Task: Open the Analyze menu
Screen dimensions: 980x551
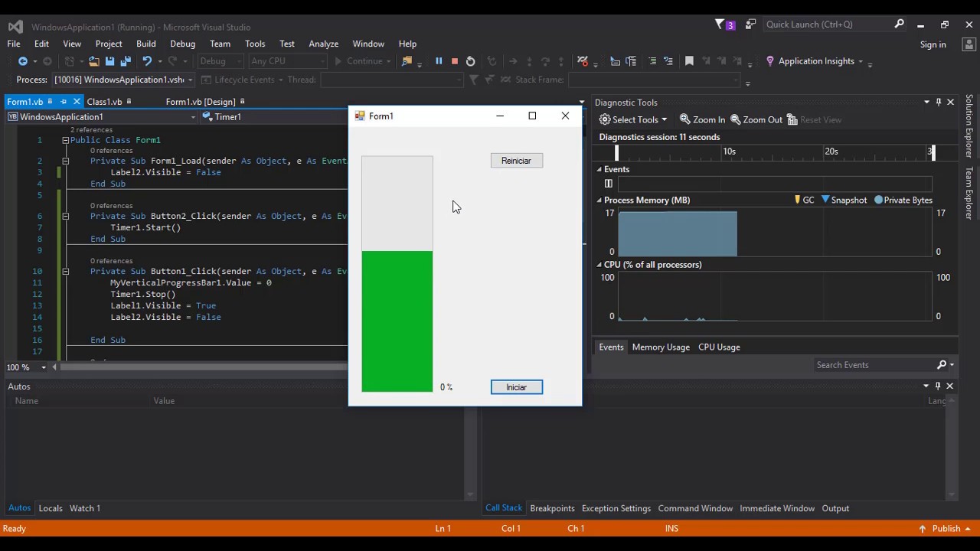Action: [323, 44]
